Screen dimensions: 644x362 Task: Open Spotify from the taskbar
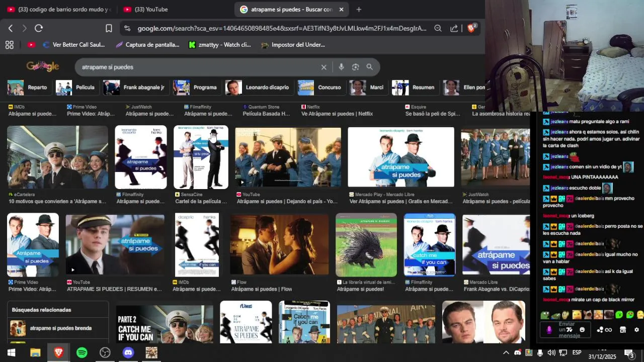click(x=82, y=352)
